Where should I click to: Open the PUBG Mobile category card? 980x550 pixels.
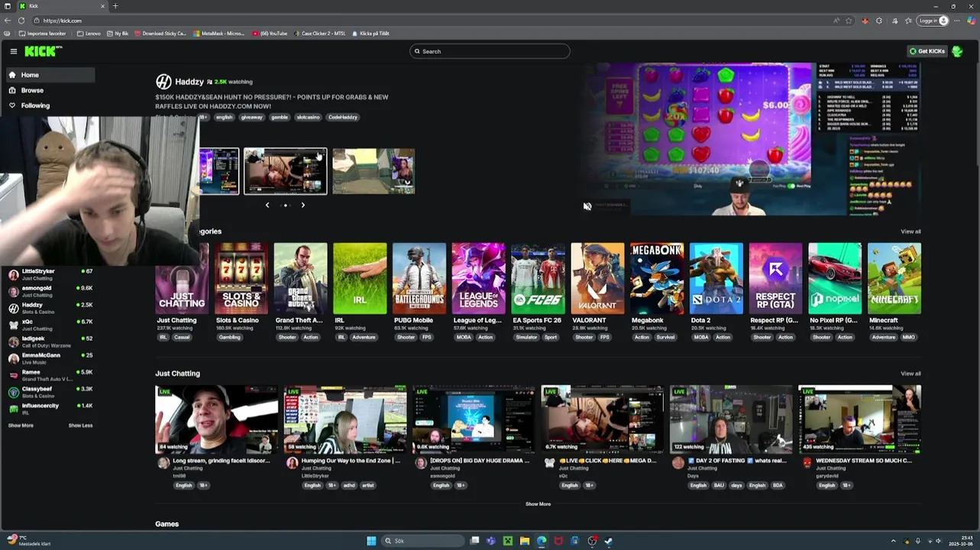tap(419, 279)
